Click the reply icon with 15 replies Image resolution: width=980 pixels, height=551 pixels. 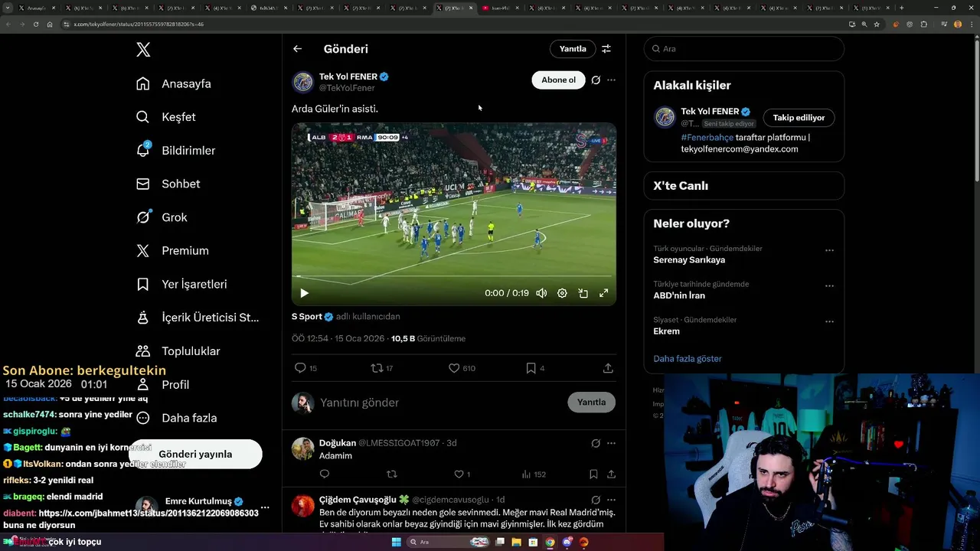(300, 368)
